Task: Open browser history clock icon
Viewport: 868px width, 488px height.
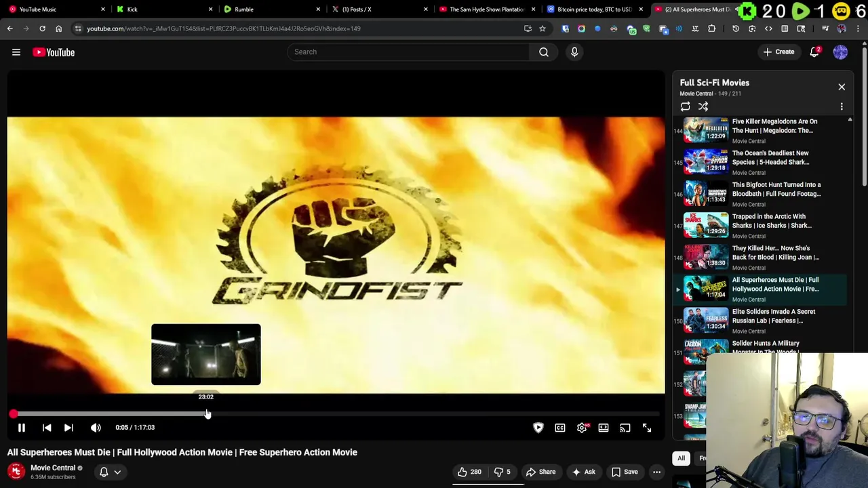Action: click(x=736, y=28)
